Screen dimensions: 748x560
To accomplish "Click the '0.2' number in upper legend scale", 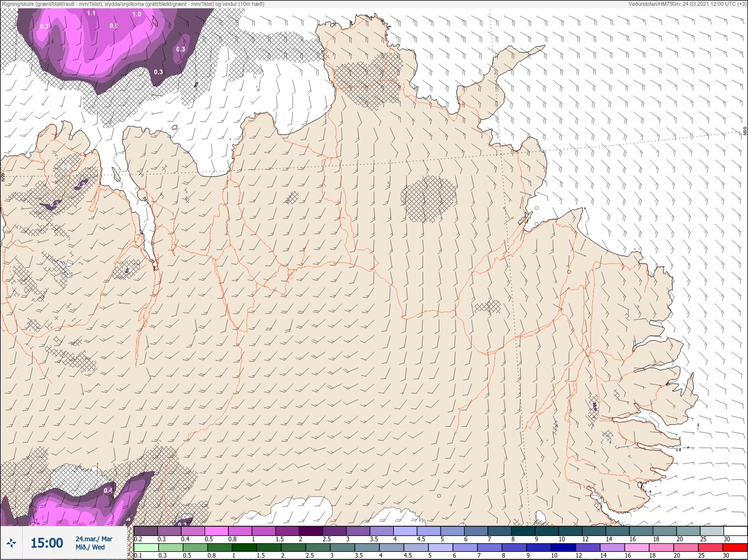I will tap(138, 539).
